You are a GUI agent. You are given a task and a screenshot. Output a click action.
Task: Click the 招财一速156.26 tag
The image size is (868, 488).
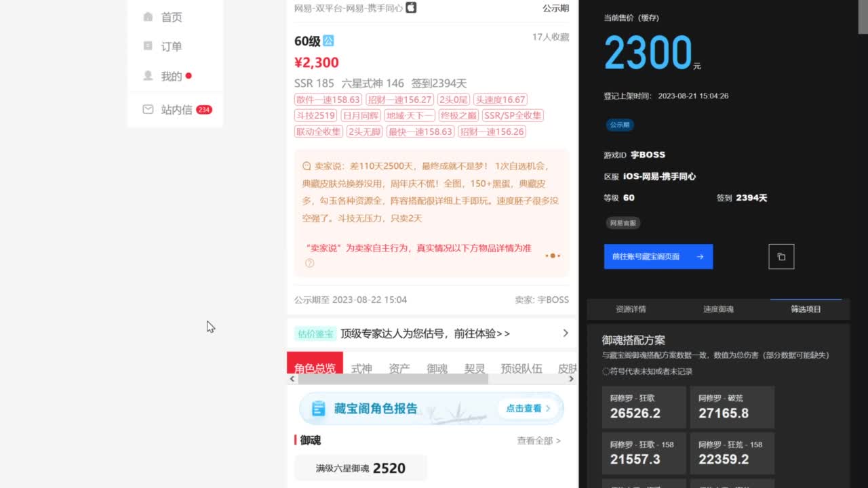(492, 132)
